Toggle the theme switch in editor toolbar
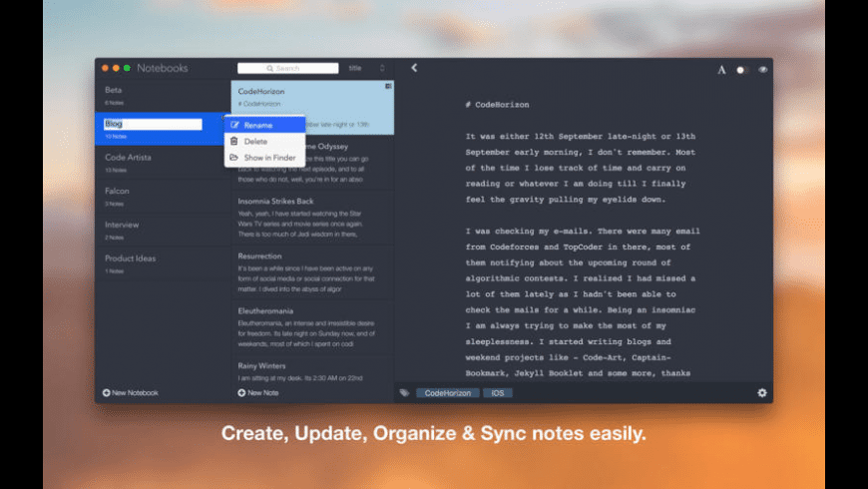Screen dimensions: 868x489 click(x=742, y=70)
